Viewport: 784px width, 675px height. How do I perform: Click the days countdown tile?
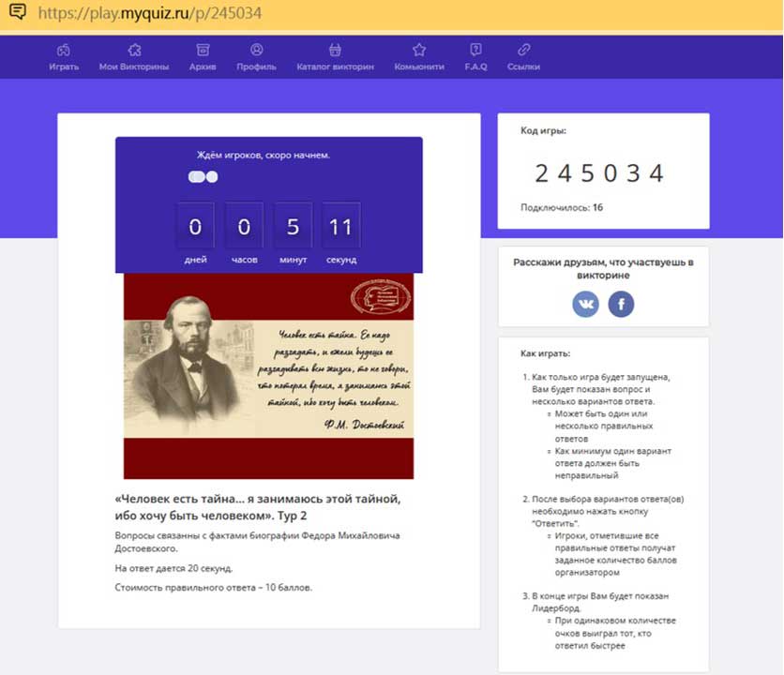point(195,227)
